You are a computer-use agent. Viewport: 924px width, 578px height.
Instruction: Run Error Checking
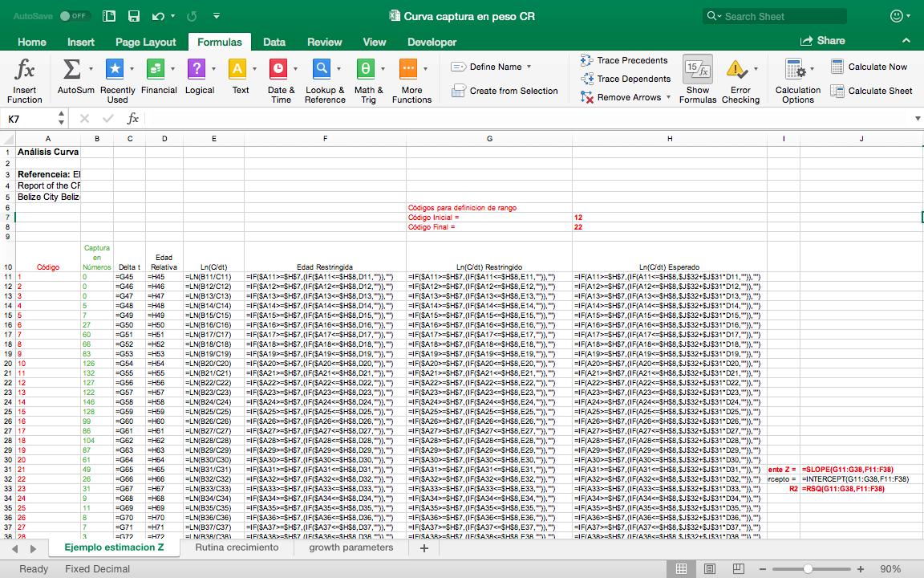[740, 80]
